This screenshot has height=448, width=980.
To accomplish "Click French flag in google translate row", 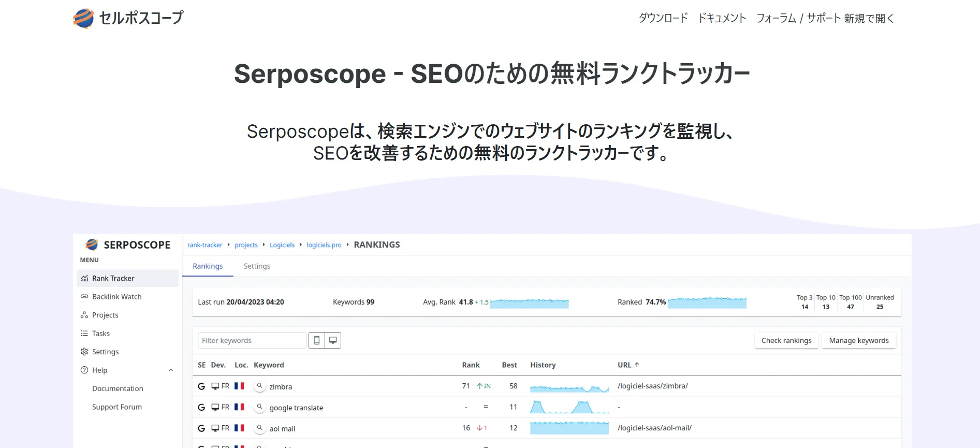I will pyautogui.click(x=239, y=407).
